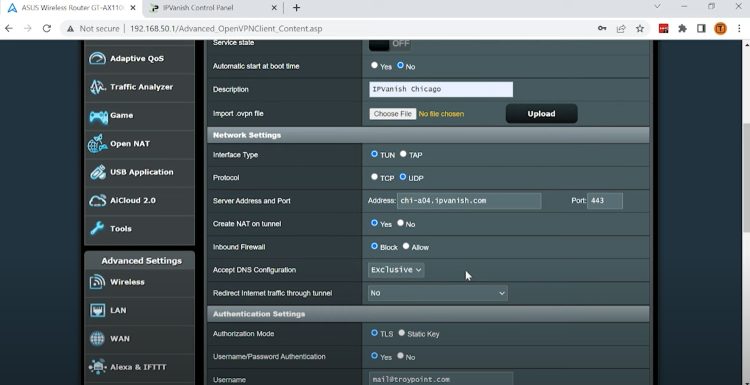Click the USB Application icon
This screenshot has width=750, height=385.
[98, 172]
